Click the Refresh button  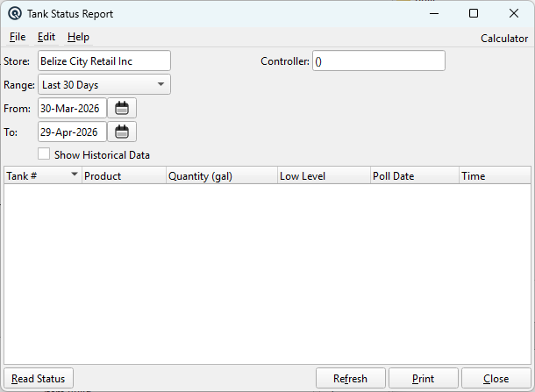(351, 378)
